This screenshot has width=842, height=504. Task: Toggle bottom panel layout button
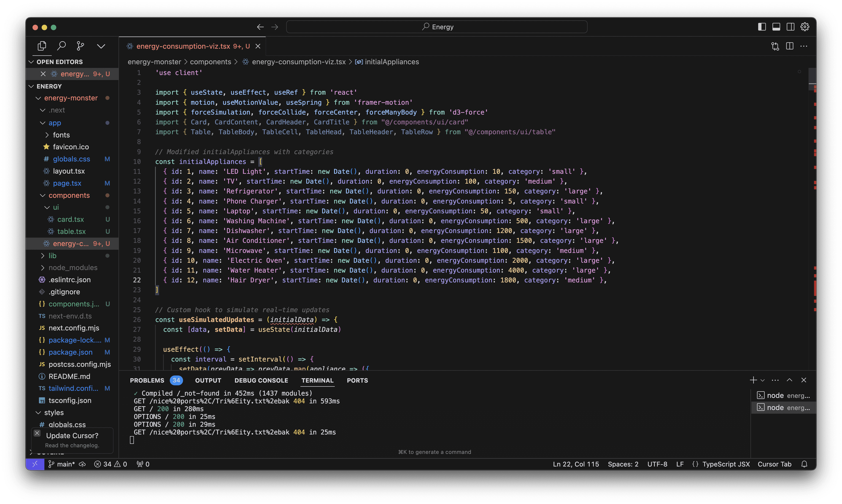776,27
